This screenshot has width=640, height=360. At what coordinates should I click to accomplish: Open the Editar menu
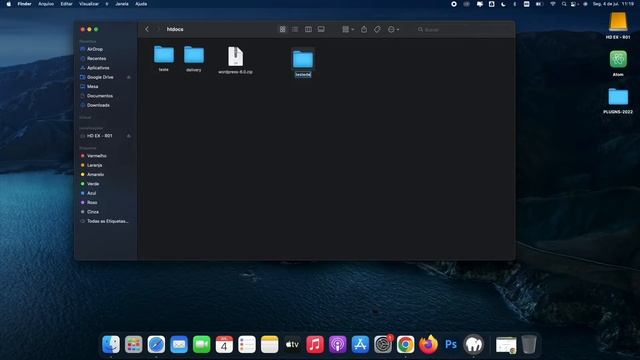[x=67, y=4]
